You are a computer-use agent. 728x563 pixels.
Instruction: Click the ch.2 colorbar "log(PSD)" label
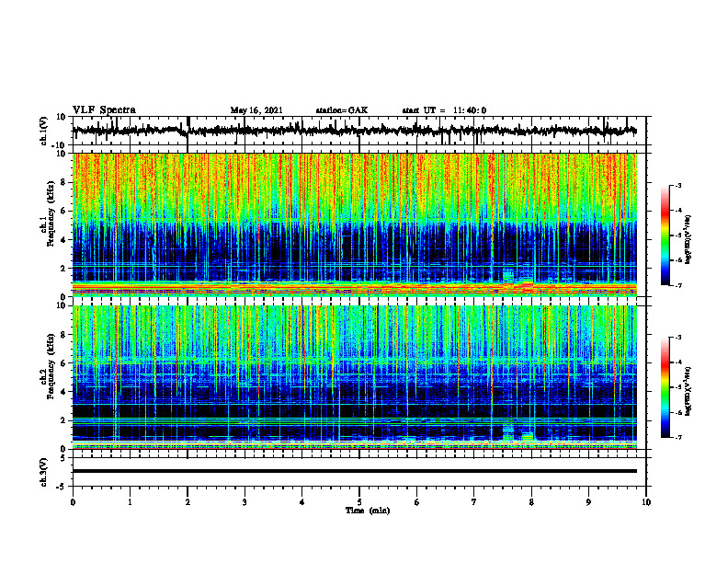pos(688,391)
